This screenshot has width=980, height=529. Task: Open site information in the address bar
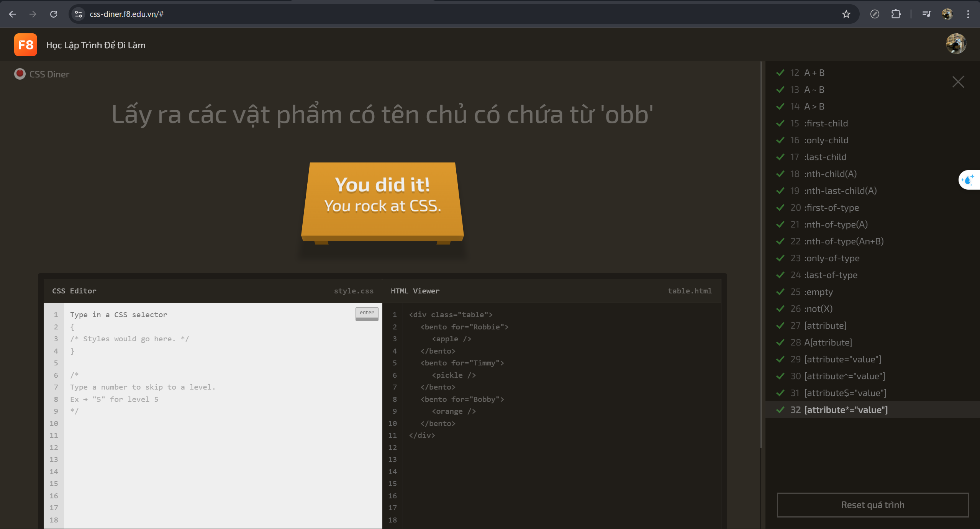[x=79, y=14]
